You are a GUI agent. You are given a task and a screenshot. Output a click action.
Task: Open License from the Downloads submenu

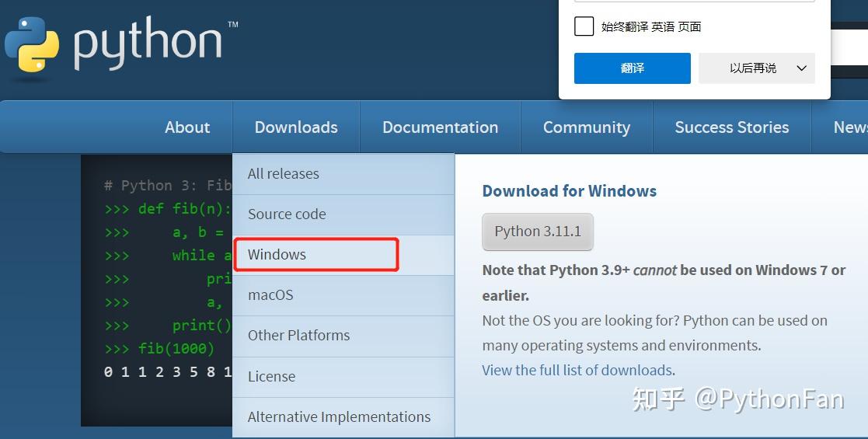(x=271, y=377)
